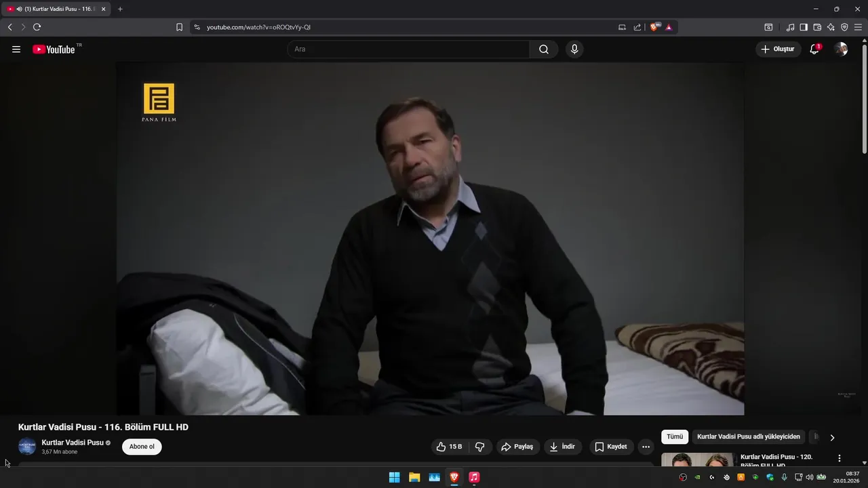Open the tab search icon in toolbar

[x=768, y=27]
